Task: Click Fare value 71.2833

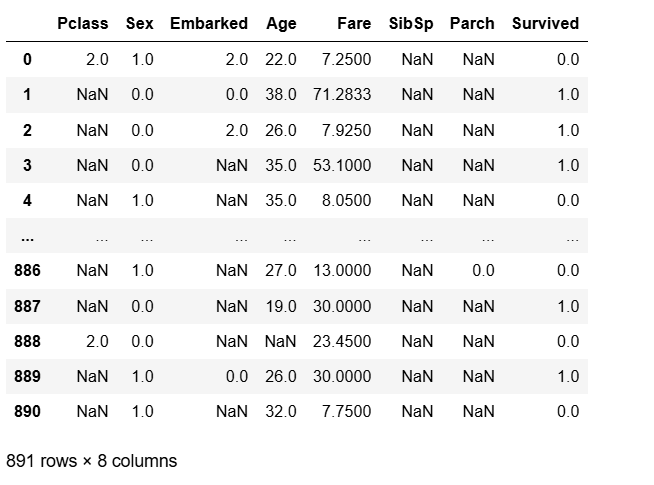Action: coord(342,94)
